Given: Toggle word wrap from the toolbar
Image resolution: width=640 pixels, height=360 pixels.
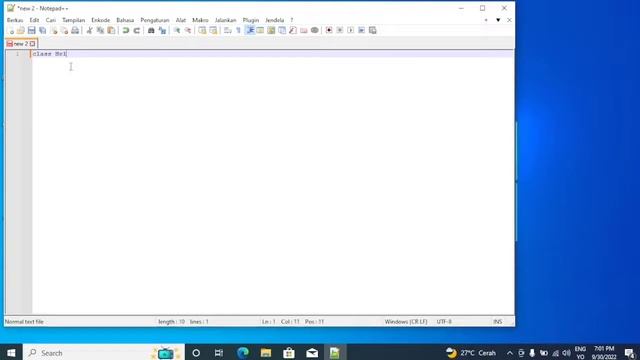Looking at the screenshot, I should pyautogui.click(x=228, y=31).
